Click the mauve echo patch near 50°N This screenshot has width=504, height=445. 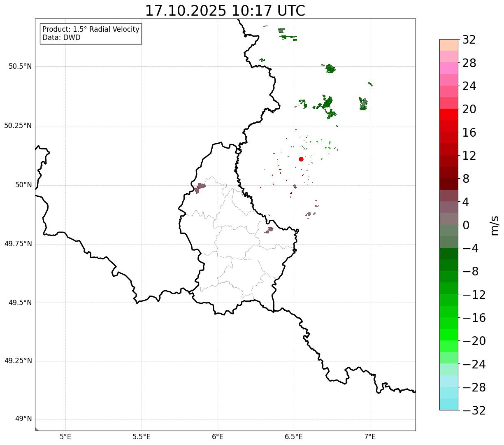click(x=200, y=188)
